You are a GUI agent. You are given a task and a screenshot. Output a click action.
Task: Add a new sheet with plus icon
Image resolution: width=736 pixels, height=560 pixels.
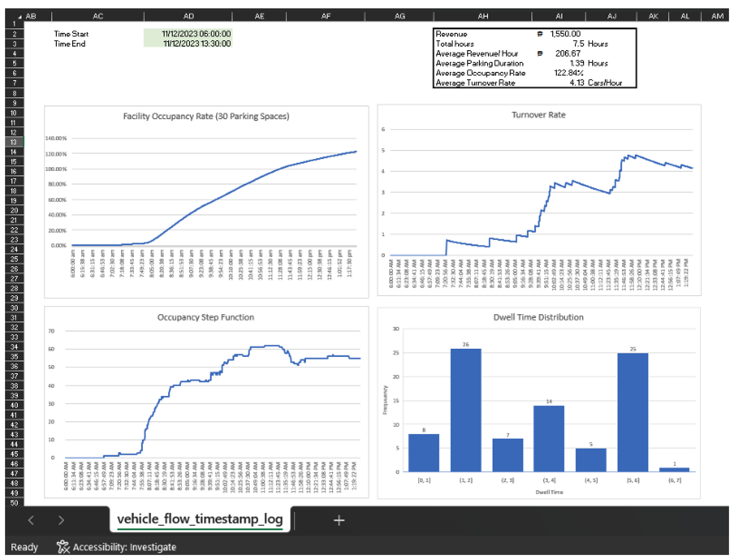[339, 520]
